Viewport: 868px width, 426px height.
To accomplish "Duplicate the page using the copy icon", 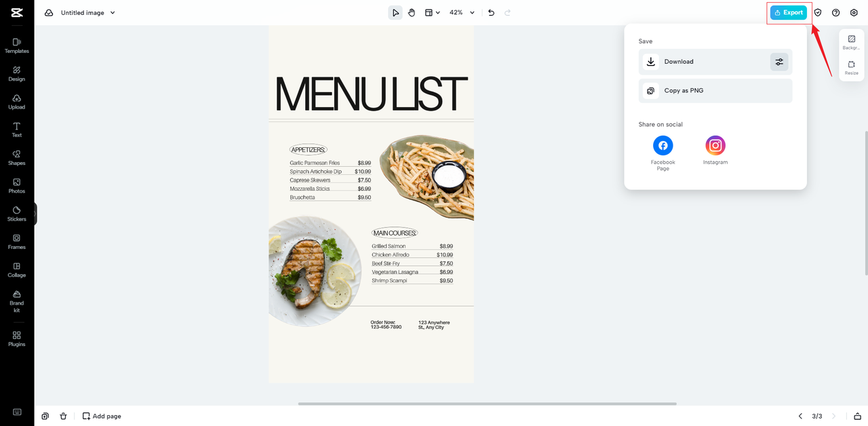I will point(45,416).
